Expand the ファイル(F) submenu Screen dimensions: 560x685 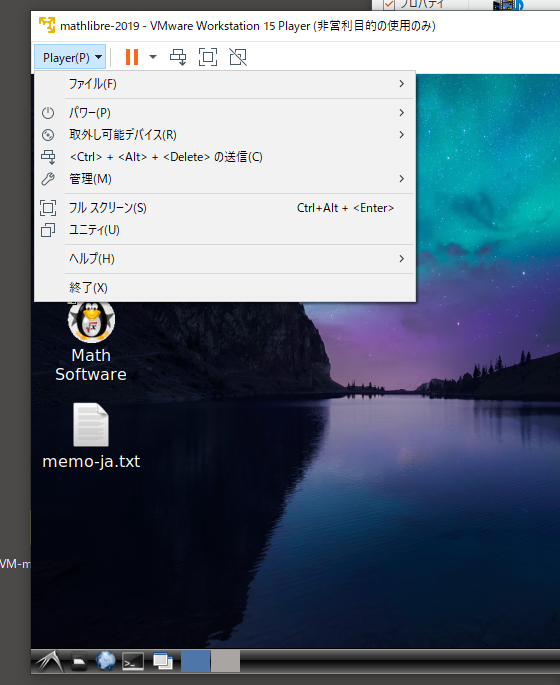[x=225, y=84]
